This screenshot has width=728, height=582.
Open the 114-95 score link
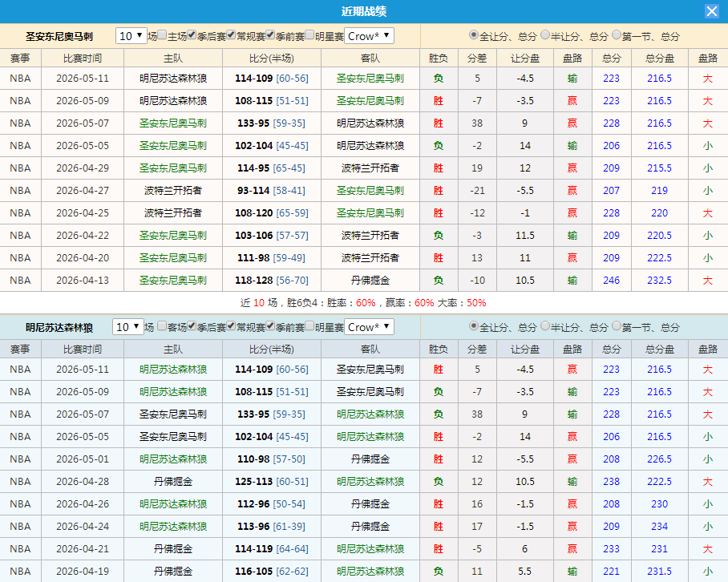[x=253, y=168]
